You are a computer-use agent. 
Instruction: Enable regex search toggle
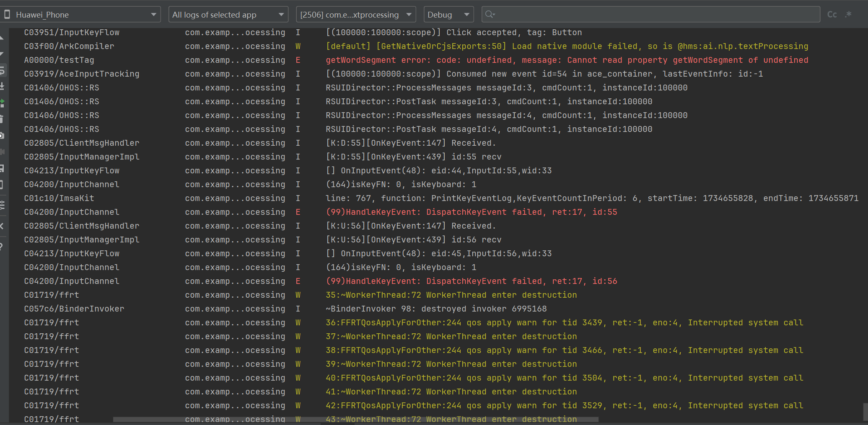[x=849, y=15]
